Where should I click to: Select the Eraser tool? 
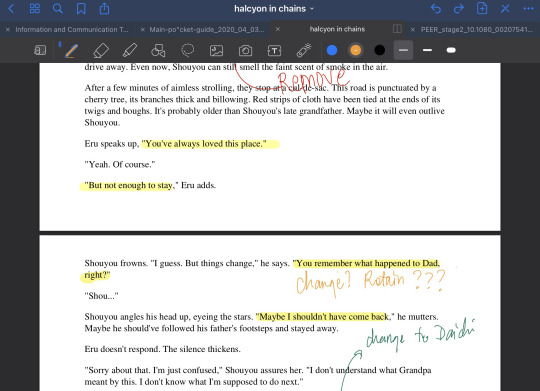click(101, 51)
